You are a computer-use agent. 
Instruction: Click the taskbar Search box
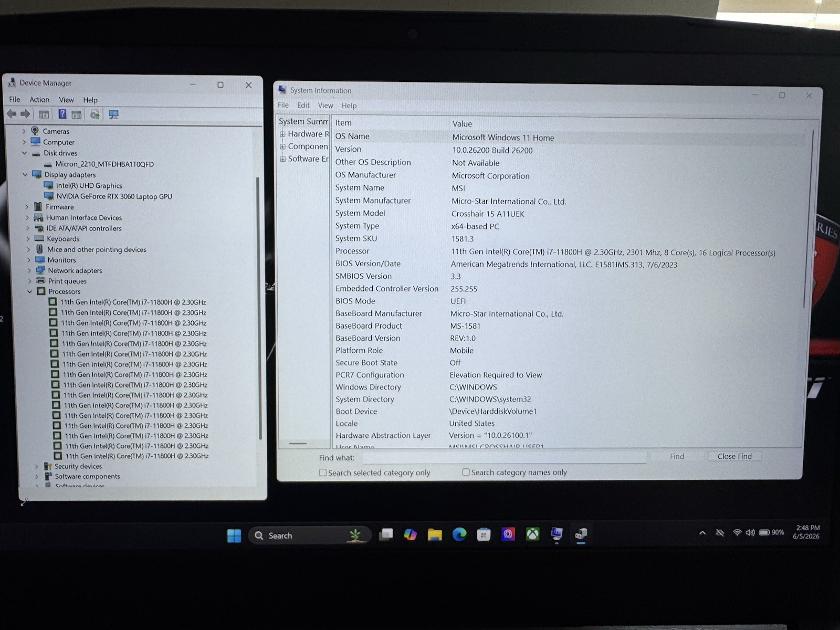310,535
